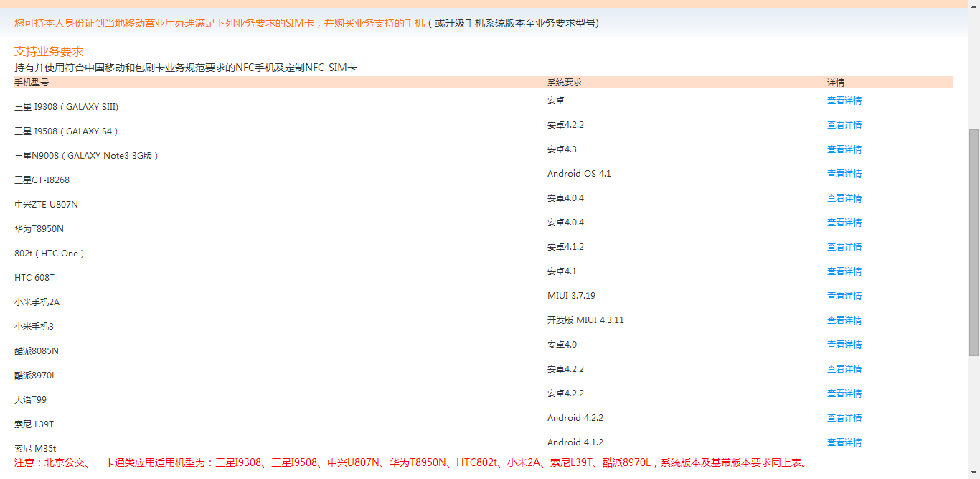View details link for 三星N9008 Note3

click(x=844, y=149)
